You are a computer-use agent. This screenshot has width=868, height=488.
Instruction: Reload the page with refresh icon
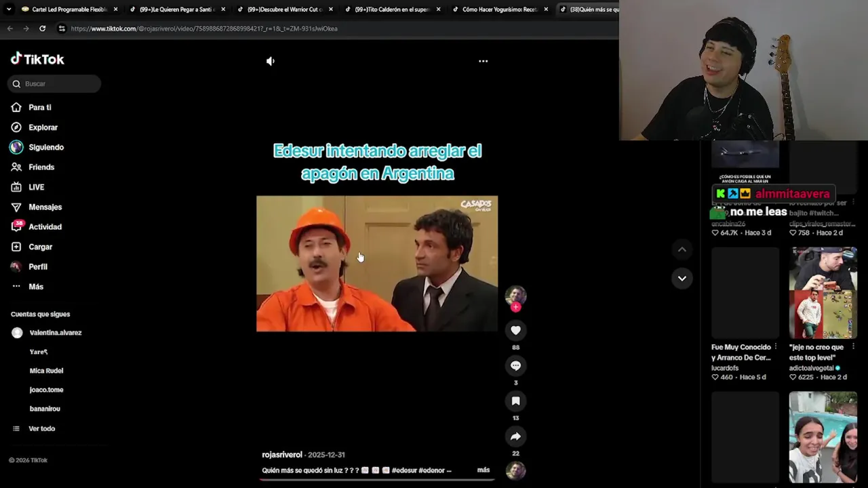click(42, 28)
